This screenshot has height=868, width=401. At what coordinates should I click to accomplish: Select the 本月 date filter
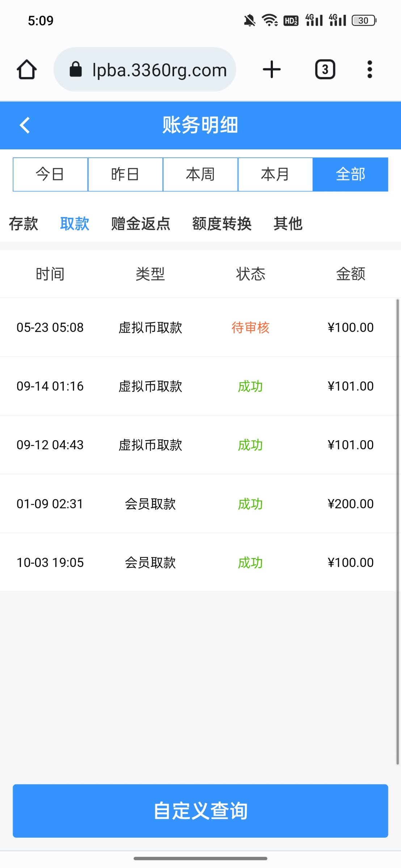(x=275, y=174)
